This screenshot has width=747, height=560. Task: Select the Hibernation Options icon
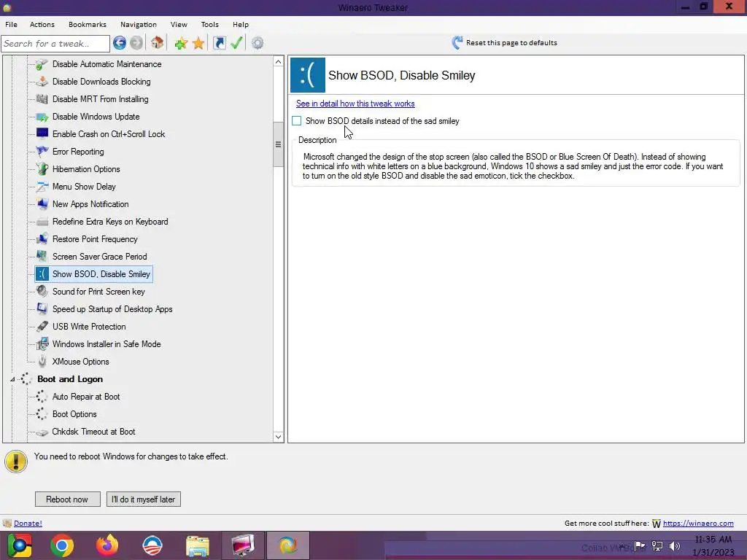42,169
